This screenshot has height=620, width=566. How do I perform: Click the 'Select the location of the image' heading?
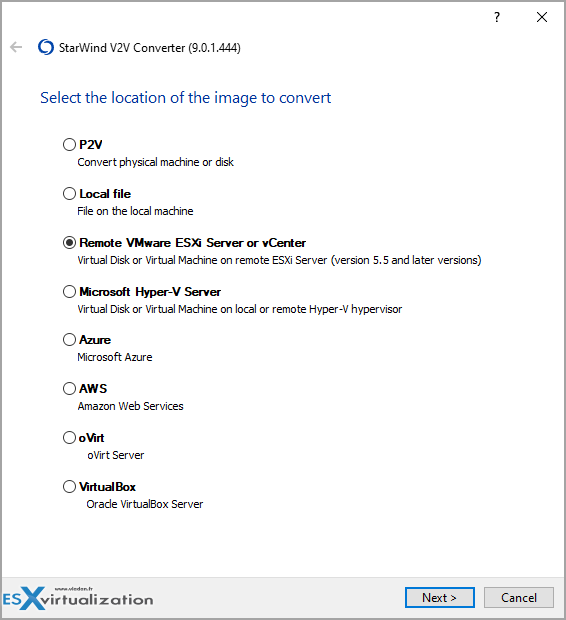point(186,98)
